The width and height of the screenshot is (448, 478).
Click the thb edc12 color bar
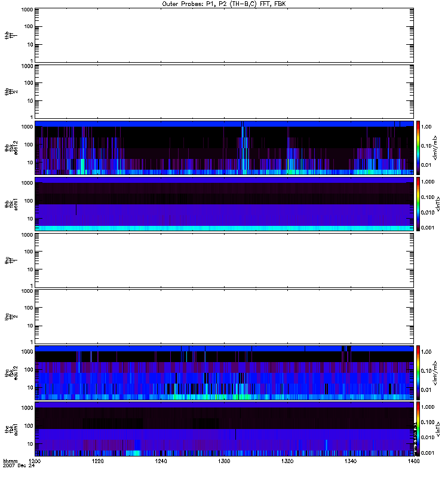(418, 148)
